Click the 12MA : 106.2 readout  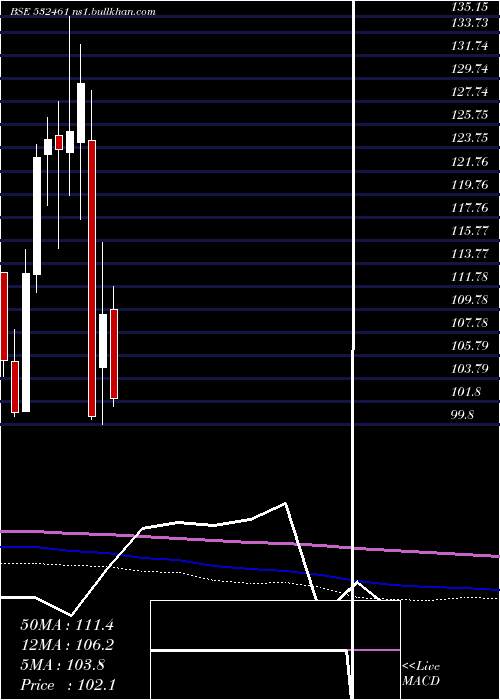pyautogui.click(x=67, y=645)
